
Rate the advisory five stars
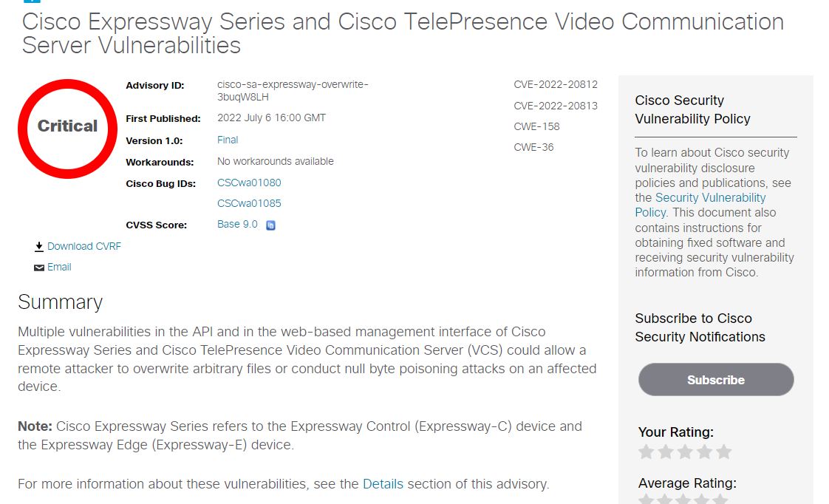click(724, 452)
